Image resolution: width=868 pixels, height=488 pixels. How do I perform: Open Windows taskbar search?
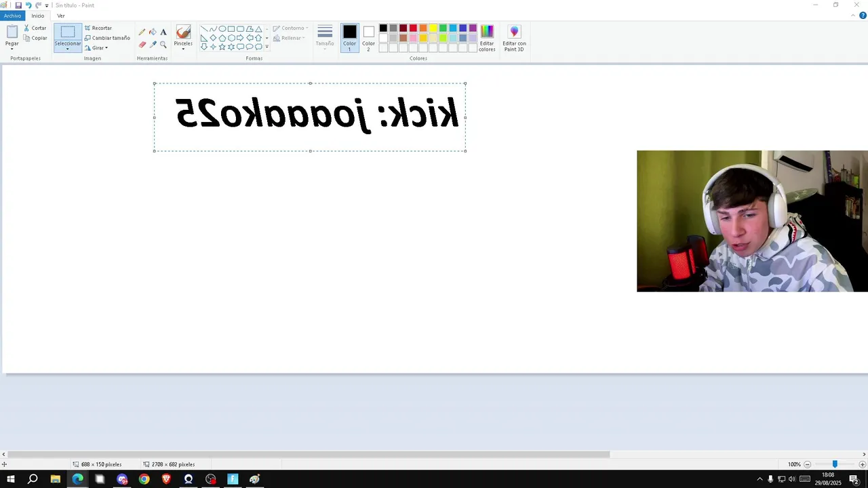[33, 479]
